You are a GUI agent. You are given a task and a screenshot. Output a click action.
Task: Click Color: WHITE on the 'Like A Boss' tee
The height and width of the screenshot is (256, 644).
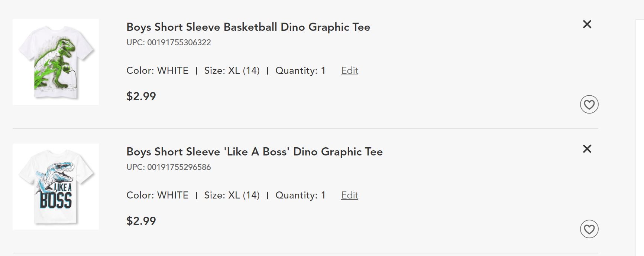click(x=157, y=195)
